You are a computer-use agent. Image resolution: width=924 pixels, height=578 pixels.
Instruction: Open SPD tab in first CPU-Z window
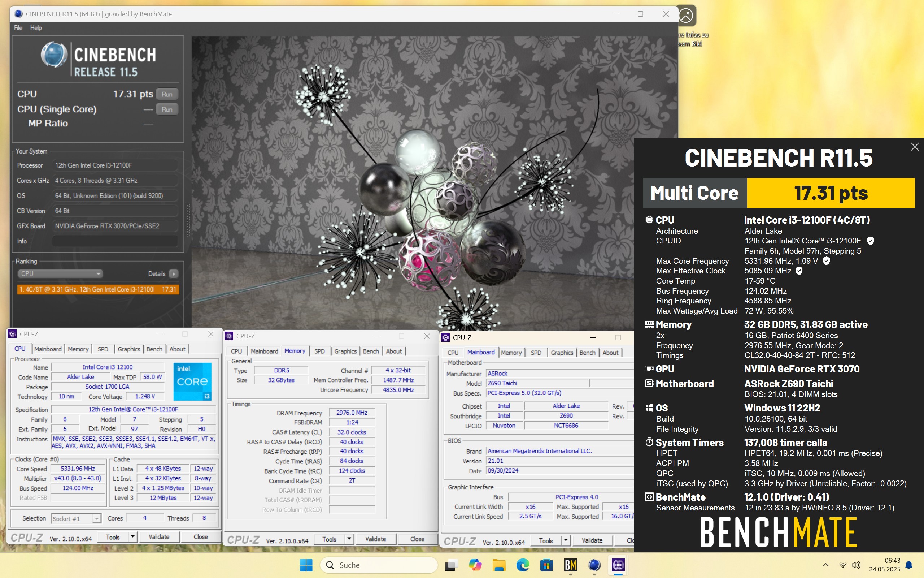103,349
